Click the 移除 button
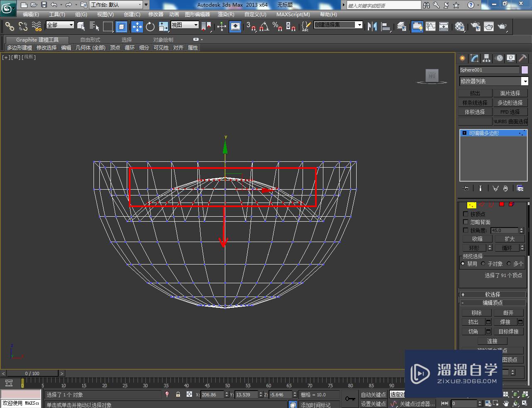The width and height of the screenshot is (532, 408). (476, 313)
